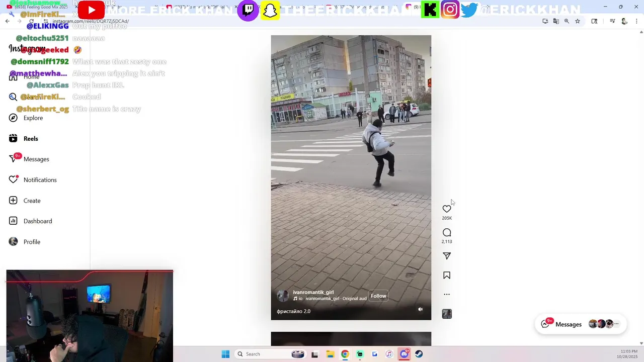
Task: Bookmark this page with star icon
Action: (578, 21)
